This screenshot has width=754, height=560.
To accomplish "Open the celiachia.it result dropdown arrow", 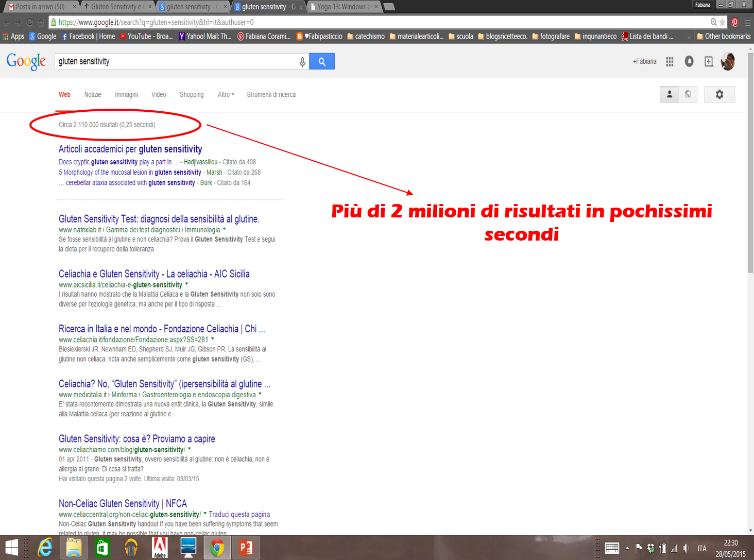I will (212, 338).
